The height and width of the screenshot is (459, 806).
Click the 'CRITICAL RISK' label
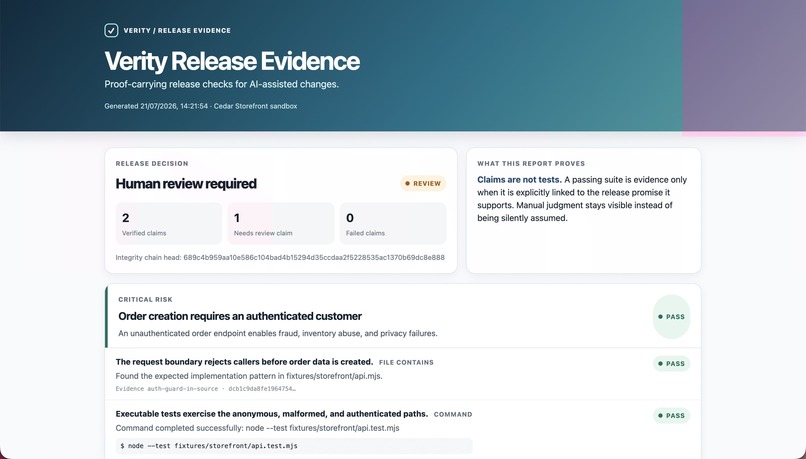pos(145,300)
